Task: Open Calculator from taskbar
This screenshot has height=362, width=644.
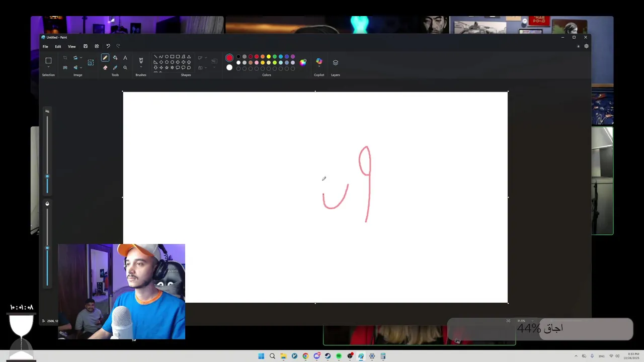Action: coord(383,356)
